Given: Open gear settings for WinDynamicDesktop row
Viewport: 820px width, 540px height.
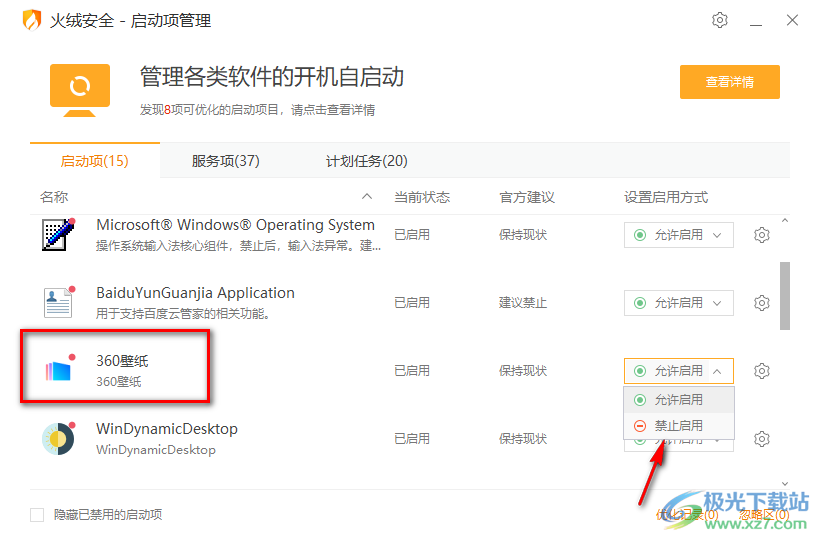Looking at the screenshot, I should [761, 439].
